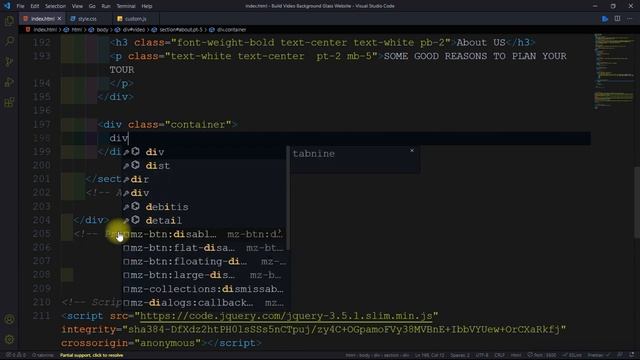
Task: Select the 'mz-btn:disabl…' snippet suggestion
Action: 204,234
